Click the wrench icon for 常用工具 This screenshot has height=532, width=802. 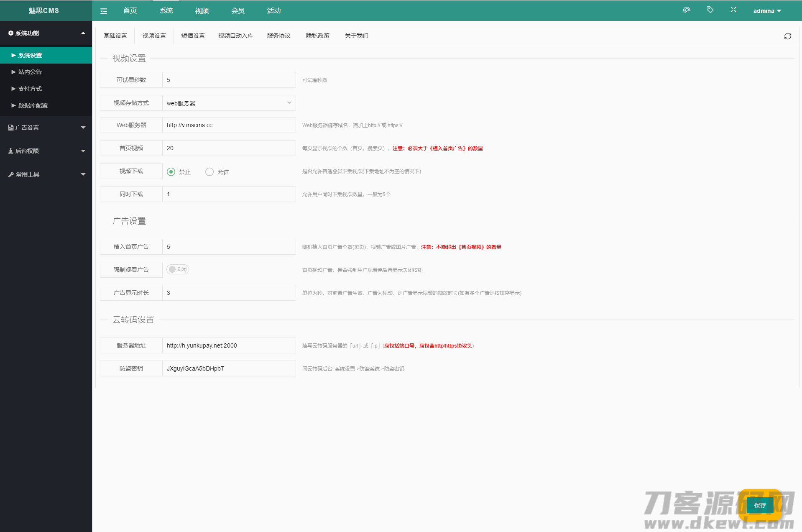tap(11, 174)
